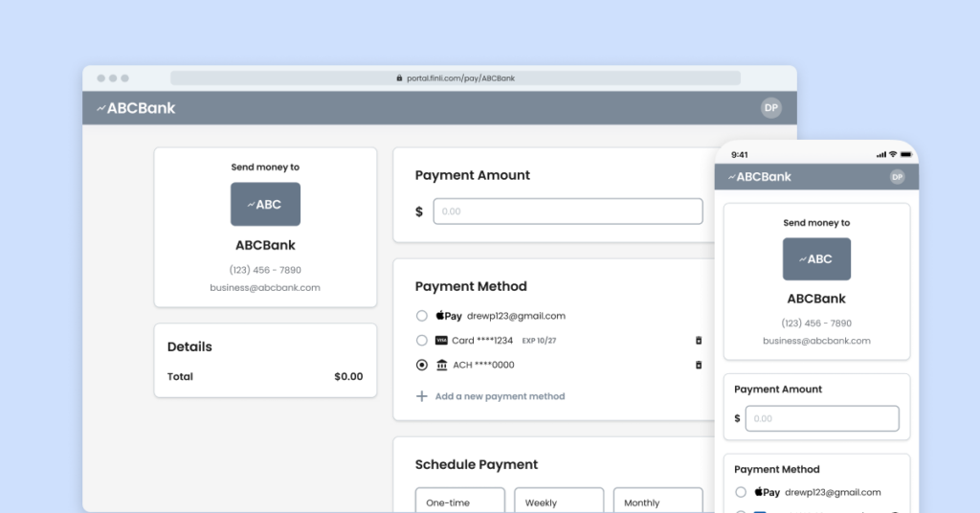Click the Apple Pay logo in desktop list
The width and height of the screenshot is (980, 513).
pyautogui.click(x=449, y=316)
